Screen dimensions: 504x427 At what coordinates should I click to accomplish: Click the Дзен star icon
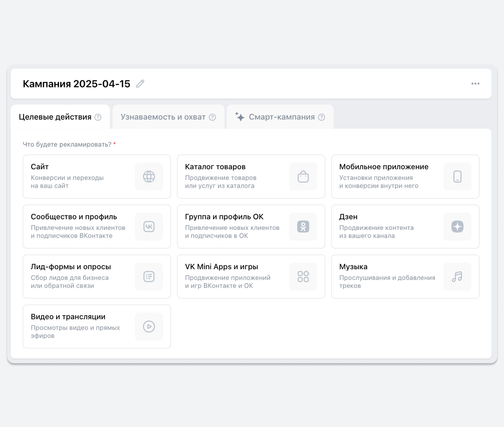tap(457, 227)
